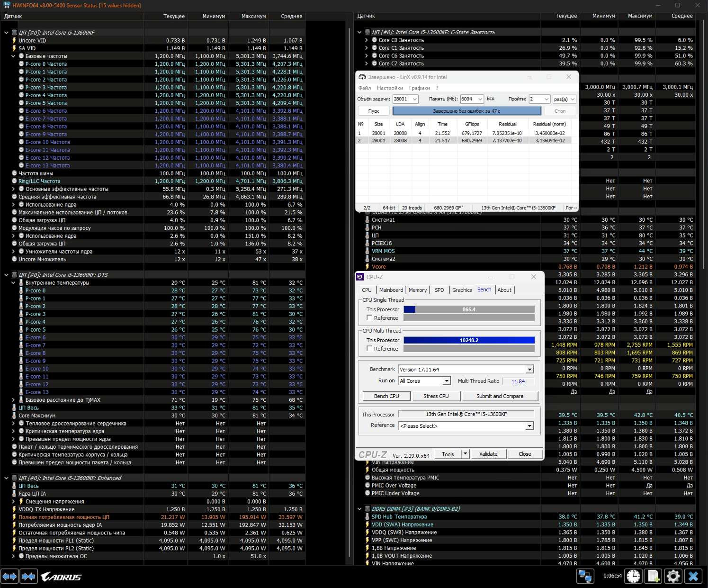Screen dimensions: 708x588
Task: Click the CPU-Z chip icon in title bar
Action: [360, 277]
